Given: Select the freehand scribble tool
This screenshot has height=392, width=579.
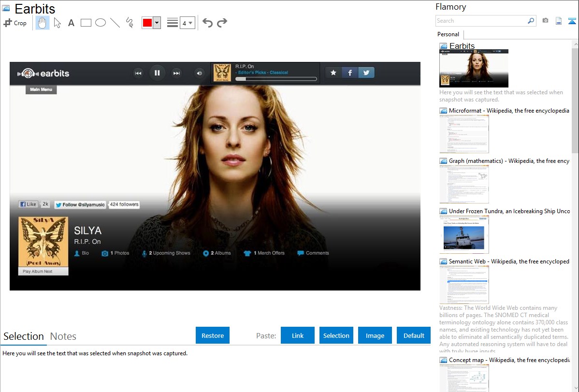Looking at the screenshot, I should pyautogui.click(x=130, y=23).
